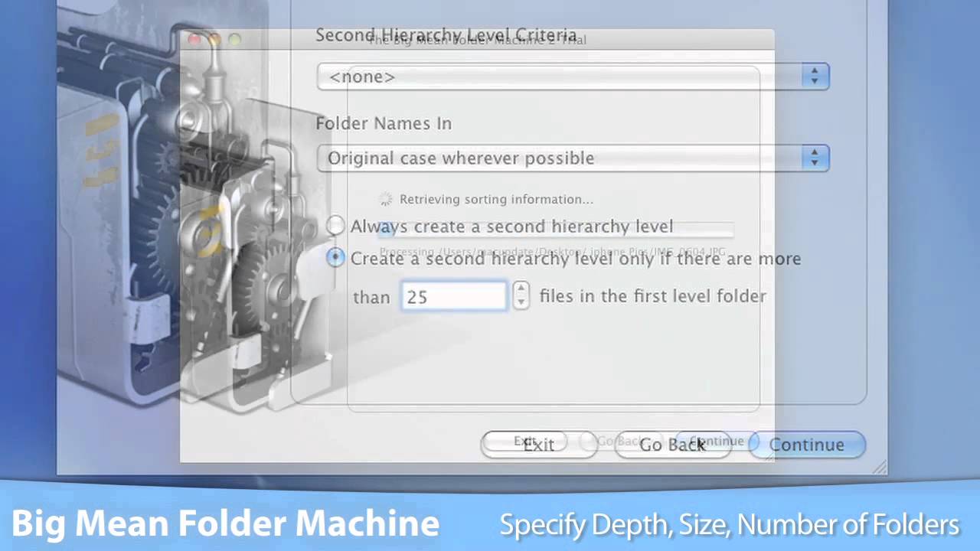
Task: Click the file count field showing 25
Action: click(x=454, y=296)
